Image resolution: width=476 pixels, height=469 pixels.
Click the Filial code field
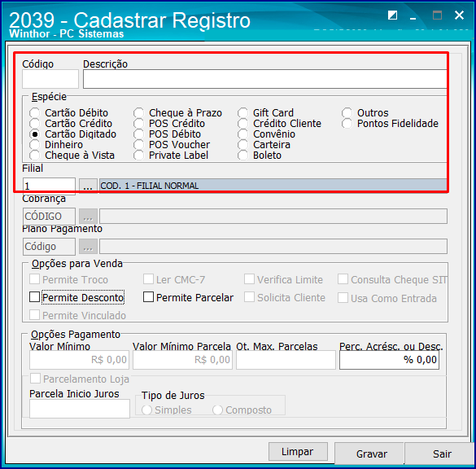click(49, 186)
